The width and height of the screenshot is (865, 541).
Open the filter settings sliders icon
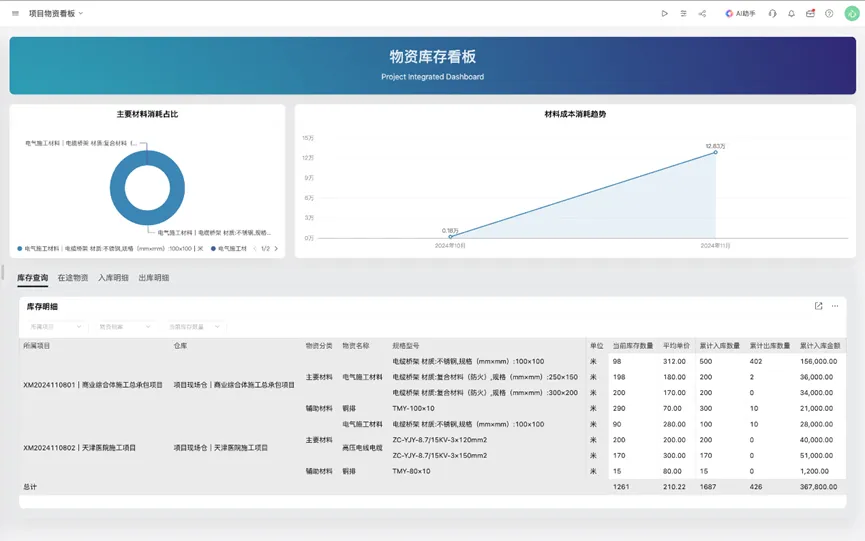683,14
